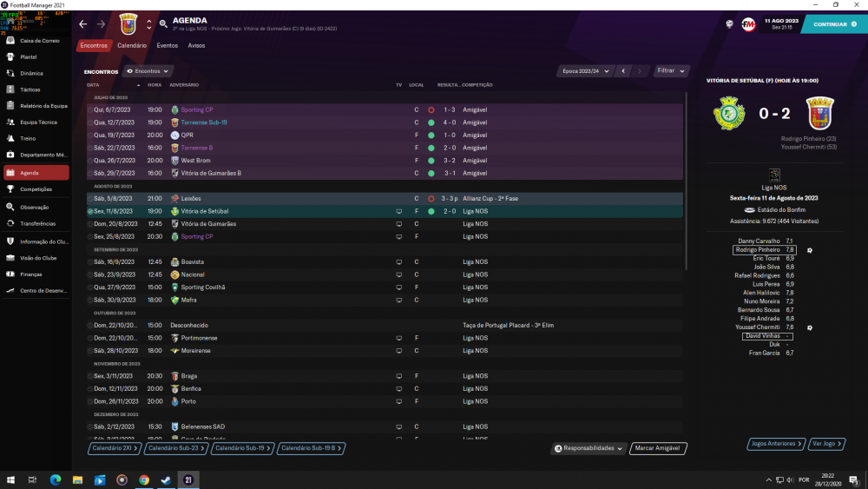Open Caixa de Correio inbox icon

10,41
